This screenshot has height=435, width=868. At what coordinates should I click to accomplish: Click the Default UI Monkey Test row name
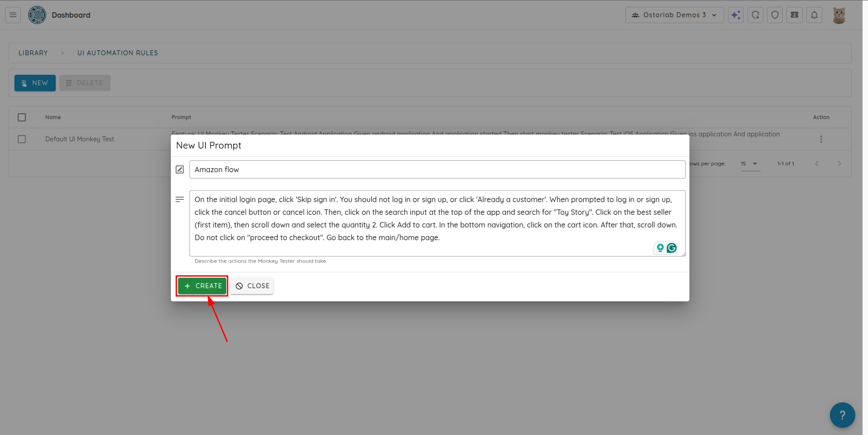tap(80, 139)
